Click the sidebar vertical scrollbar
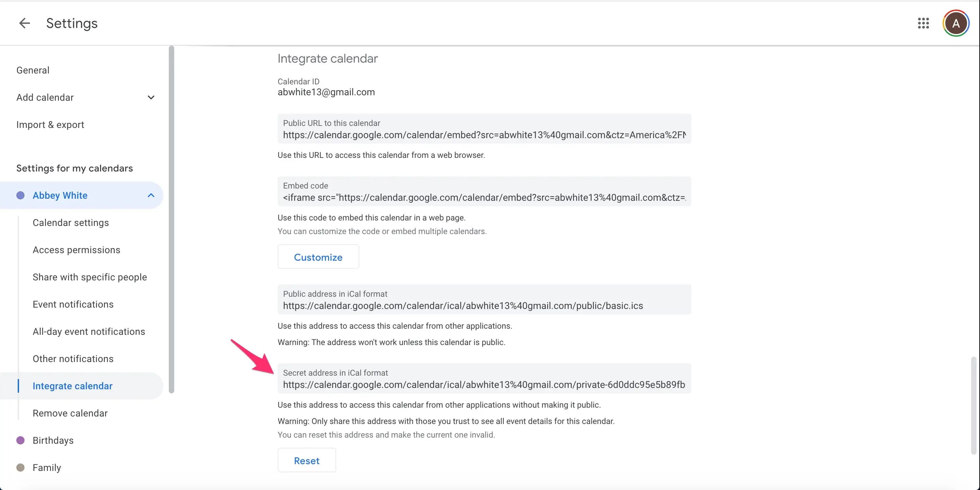Screen dimensions: 980x490 [171, 219]
